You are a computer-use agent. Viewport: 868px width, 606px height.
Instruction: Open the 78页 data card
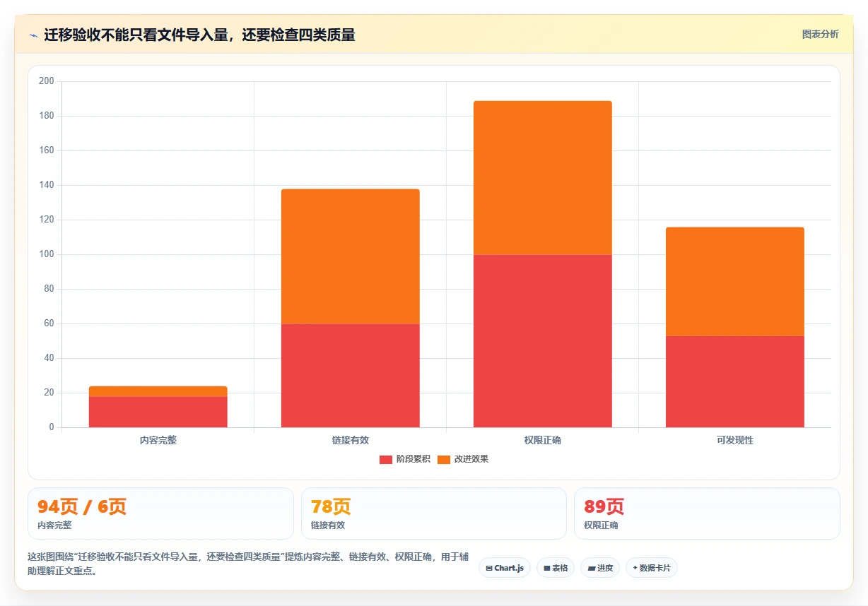click(434, 513)
